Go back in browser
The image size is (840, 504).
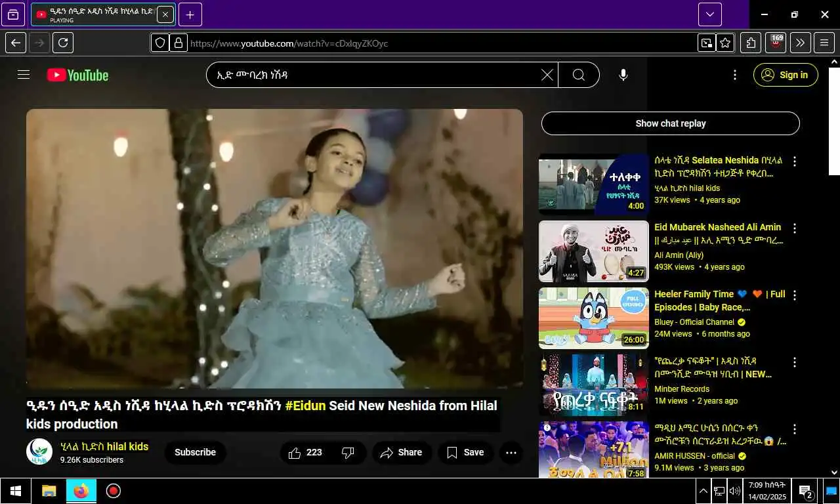[x=16, y=43]
